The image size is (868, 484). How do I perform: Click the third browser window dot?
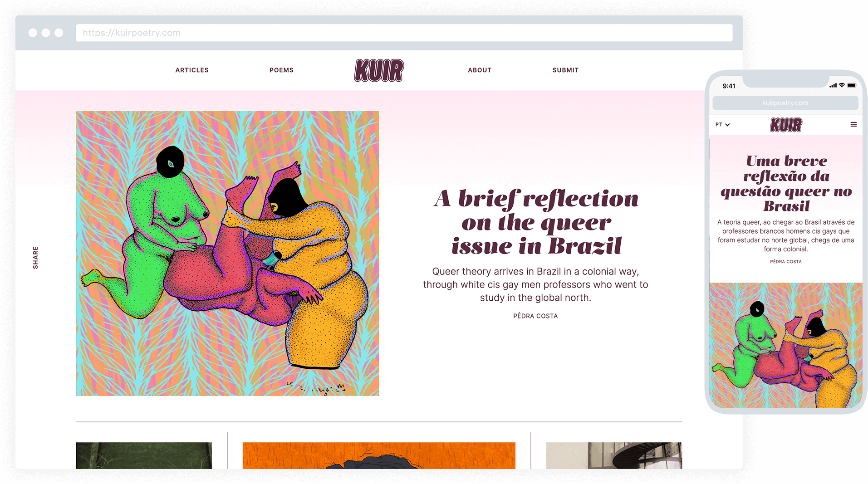tap(59, 33)
